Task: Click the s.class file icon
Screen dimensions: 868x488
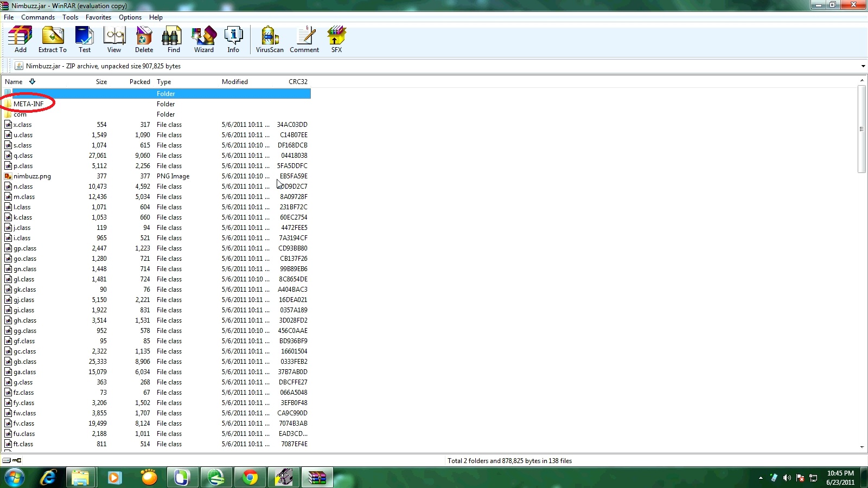Action: pyautogui.click(x=8, y=145)
